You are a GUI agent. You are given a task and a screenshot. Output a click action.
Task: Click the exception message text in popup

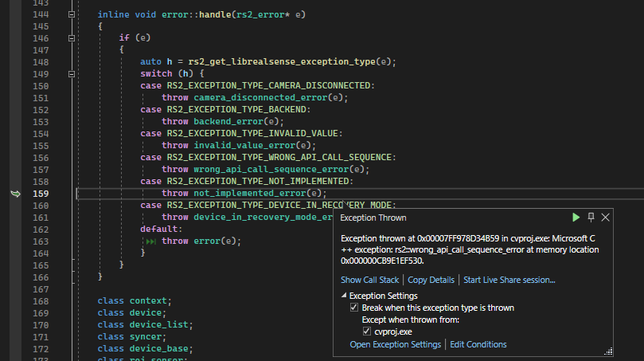click(470, 249)
